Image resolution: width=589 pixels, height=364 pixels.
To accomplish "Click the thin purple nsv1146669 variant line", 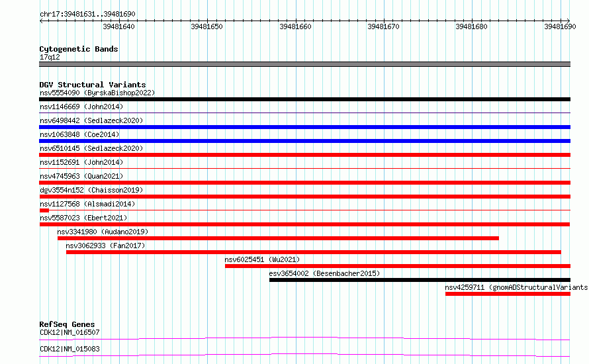I will tap(304, 113).
